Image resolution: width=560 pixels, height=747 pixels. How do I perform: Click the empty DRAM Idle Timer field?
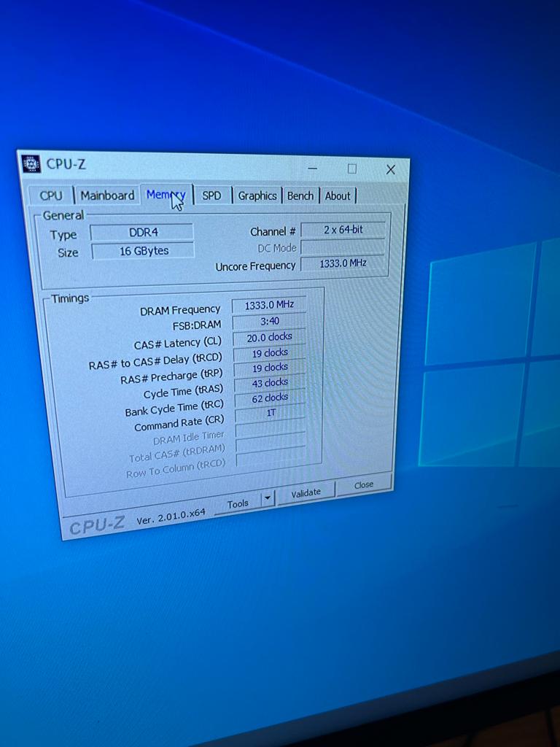pos(271,427)
